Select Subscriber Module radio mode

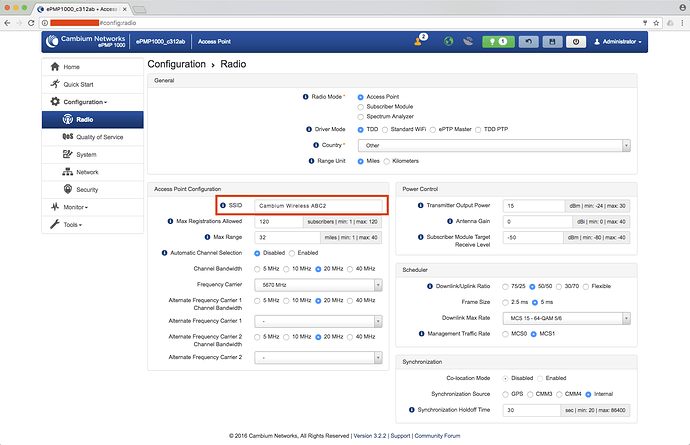click(361, 107)
